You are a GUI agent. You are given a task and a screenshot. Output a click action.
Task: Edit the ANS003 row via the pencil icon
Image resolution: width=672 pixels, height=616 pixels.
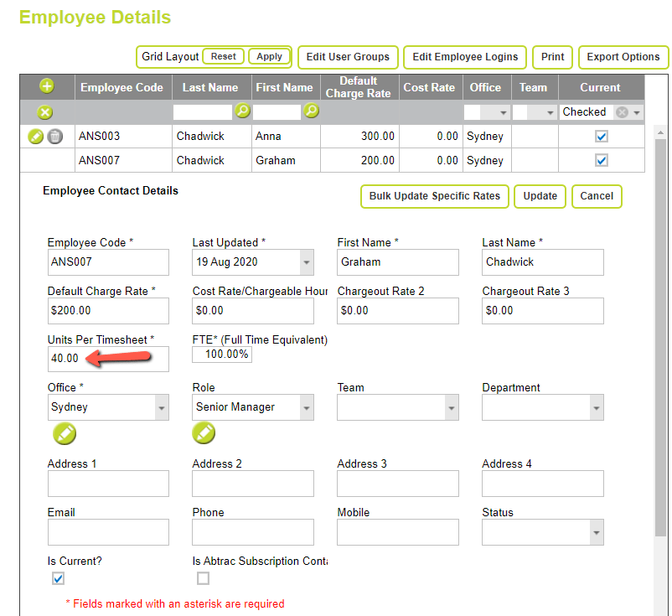34,136
